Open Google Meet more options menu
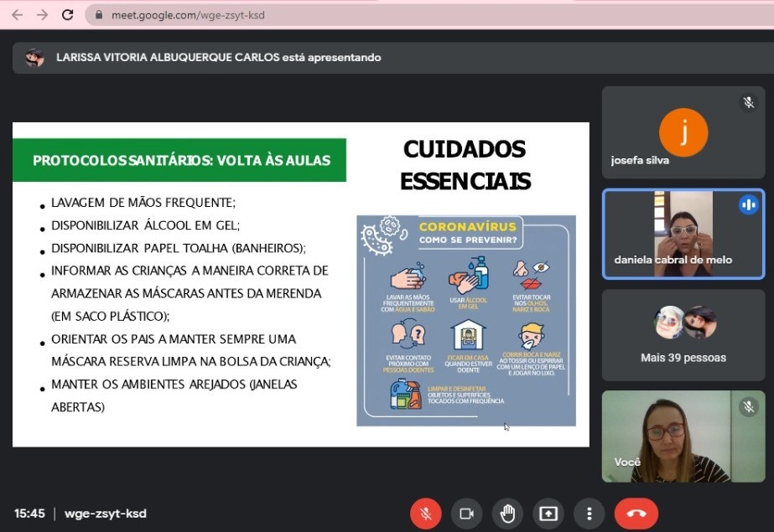 [589, 514]
